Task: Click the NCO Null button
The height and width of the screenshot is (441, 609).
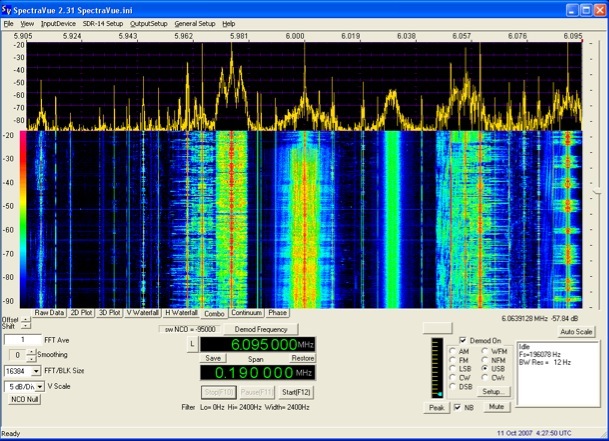Action: point(24,399)
